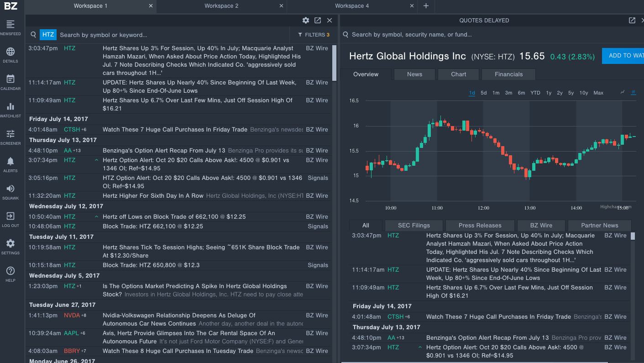Open AAPL ticker link in newsfeed
644x363 pixels.
coord(71,333)
